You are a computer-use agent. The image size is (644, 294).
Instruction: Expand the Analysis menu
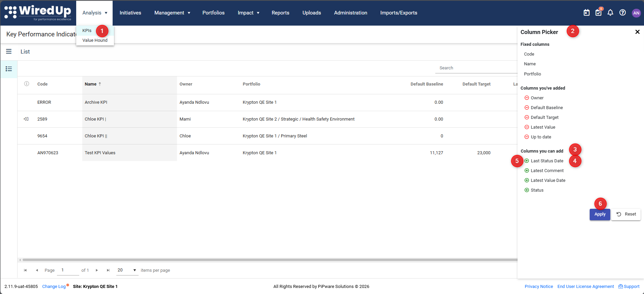[95, 13]
